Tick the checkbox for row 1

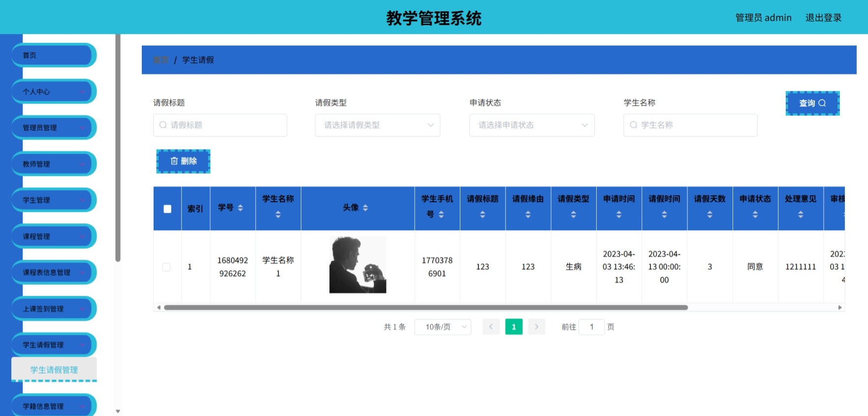pyautogui.click(x=166, y=267)
